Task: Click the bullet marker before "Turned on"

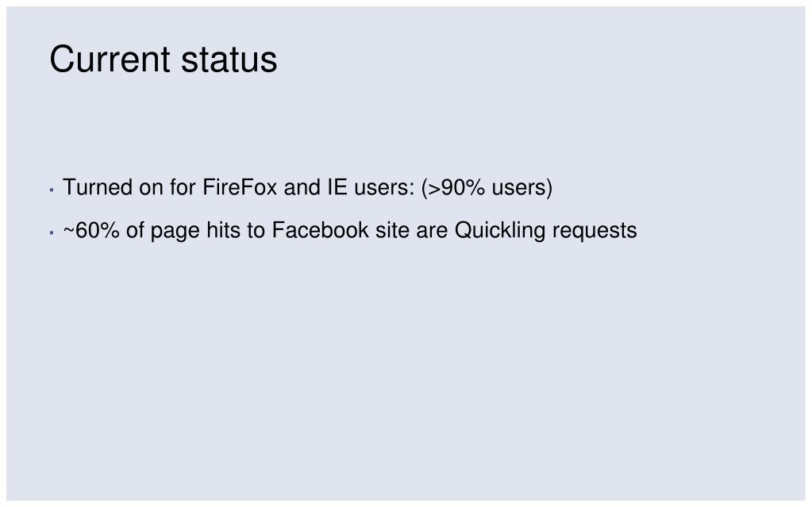Action: coord(52,190)
